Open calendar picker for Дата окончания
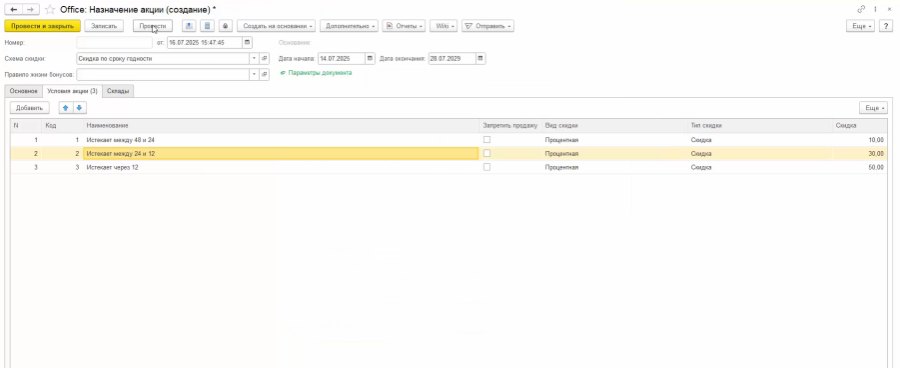This screenshot has height=368, width=900. pos(480,59)
